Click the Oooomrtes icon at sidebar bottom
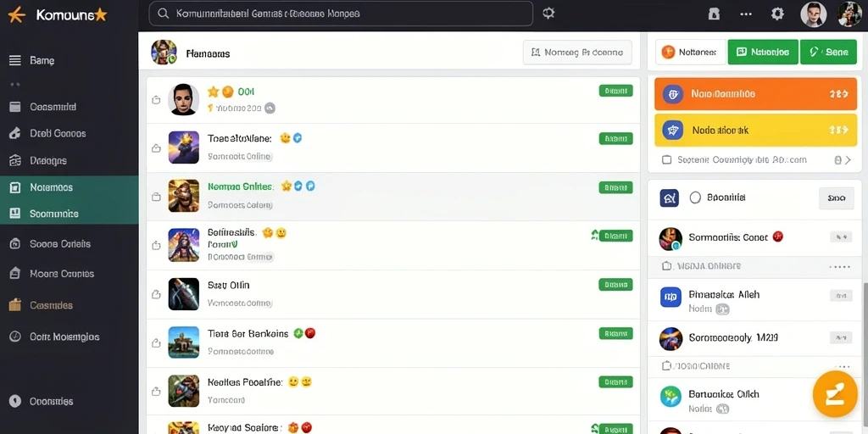This screenshot has width=868, height=434. 15,401
